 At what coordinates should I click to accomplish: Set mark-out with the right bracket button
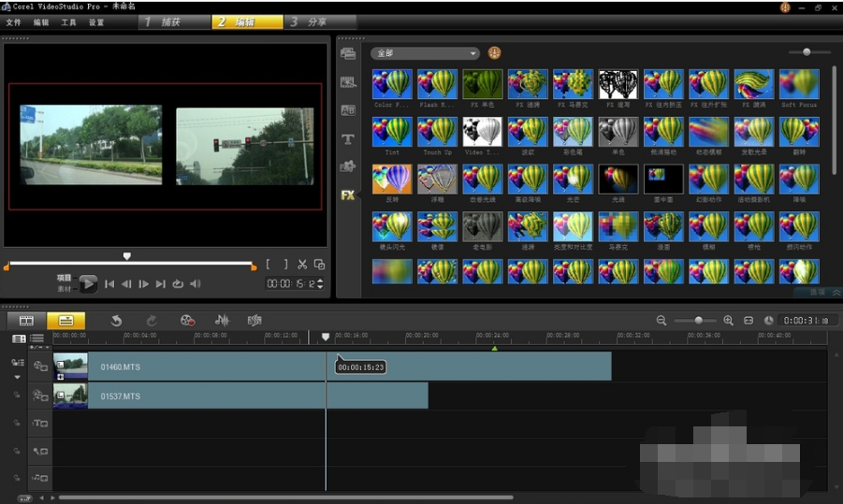(x=285, y=265)
